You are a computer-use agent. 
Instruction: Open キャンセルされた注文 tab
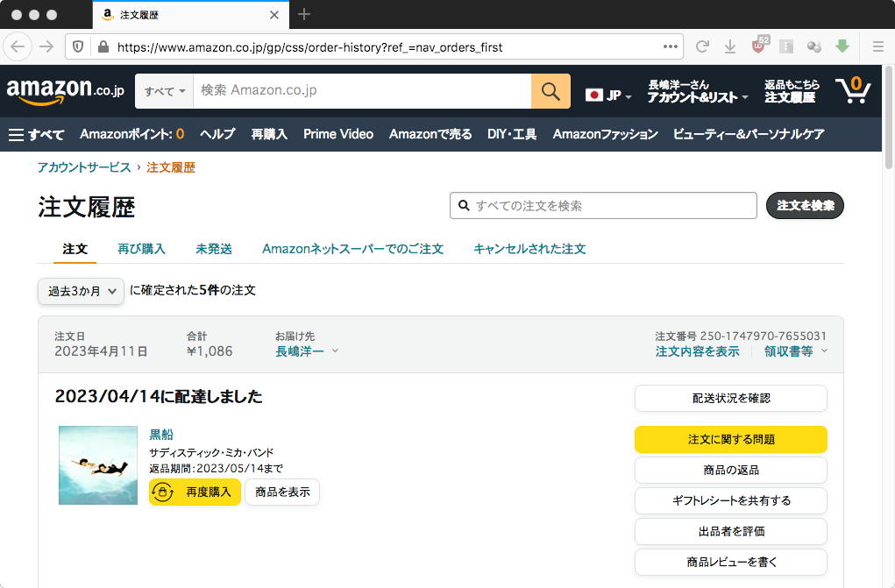click(529, 249)
